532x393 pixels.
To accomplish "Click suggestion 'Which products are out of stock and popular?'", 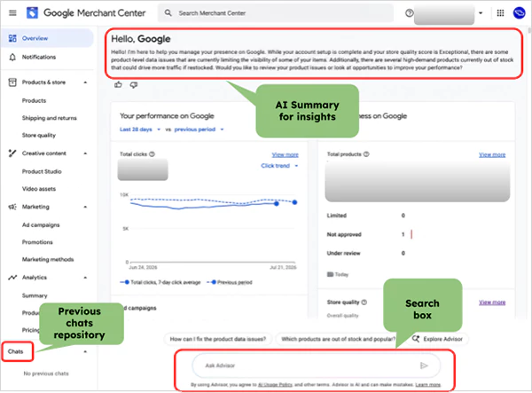I will pos(338,339).
